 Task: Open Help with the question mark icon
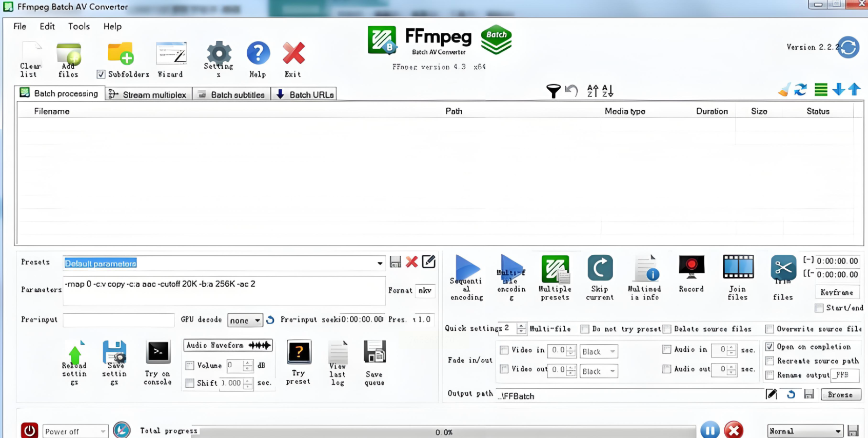(x=258, y=53)
